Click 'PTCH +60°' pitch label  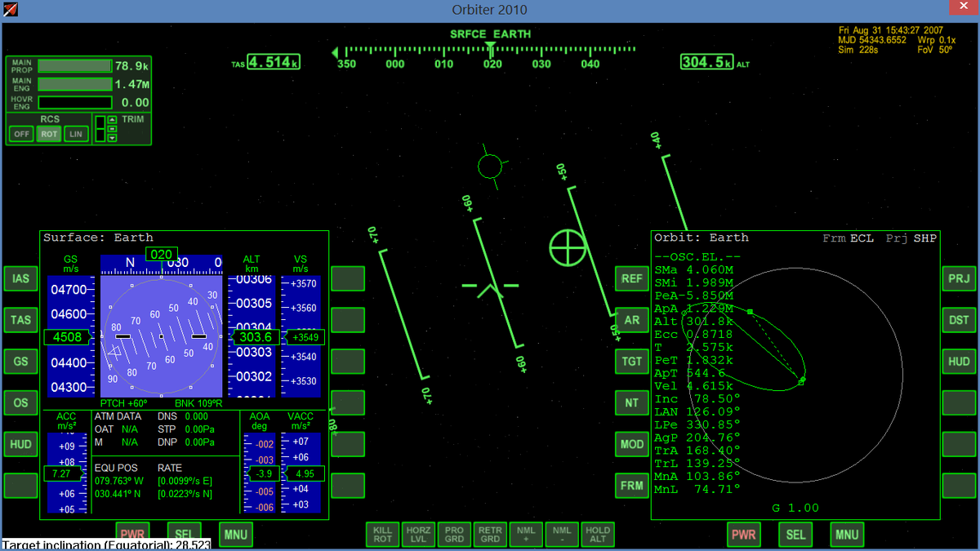124,403
